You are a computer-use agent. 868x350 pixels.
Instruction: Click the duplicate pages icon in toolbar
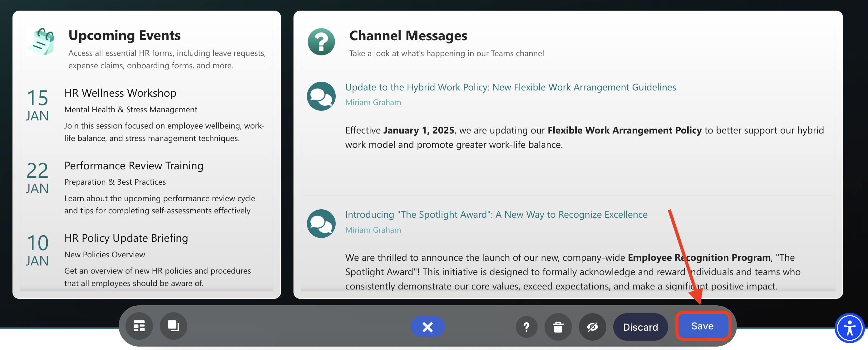[x=174, y=326]
